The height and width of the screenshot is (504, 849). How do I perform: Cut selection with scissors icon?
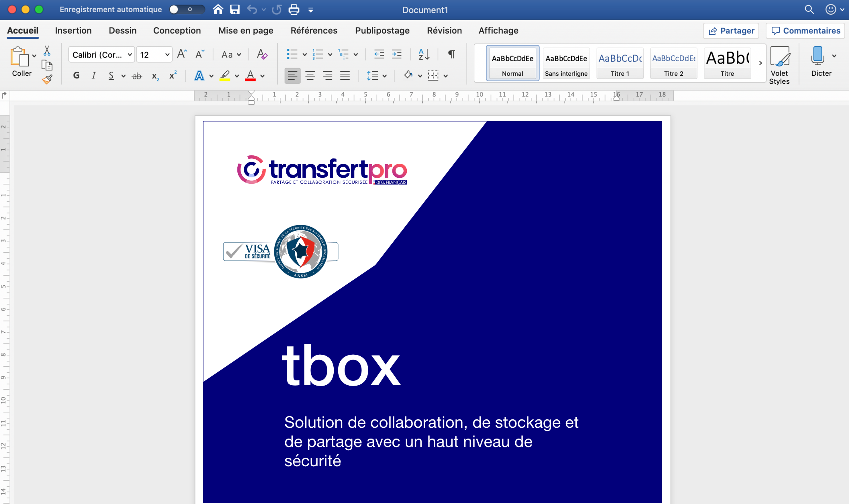point(47,51)
